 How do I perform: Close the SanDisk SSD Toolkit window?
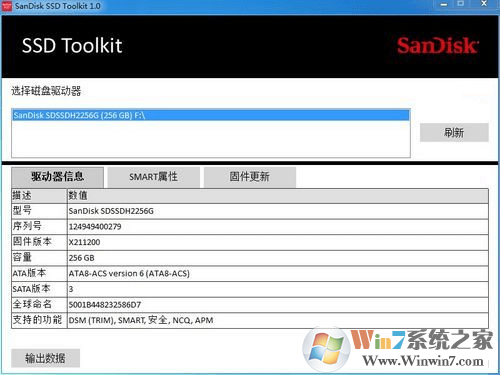(484, 4)
